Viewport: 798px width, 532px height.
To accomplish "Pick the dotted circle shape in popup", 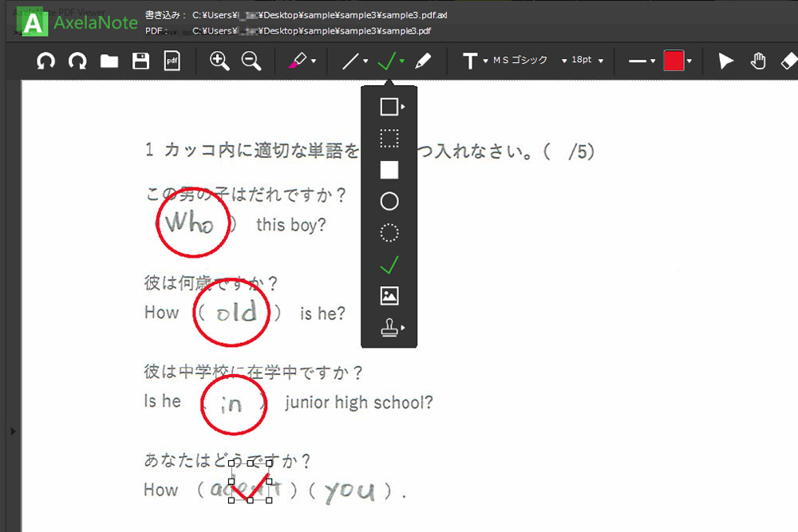I will [x=389, y=233].
